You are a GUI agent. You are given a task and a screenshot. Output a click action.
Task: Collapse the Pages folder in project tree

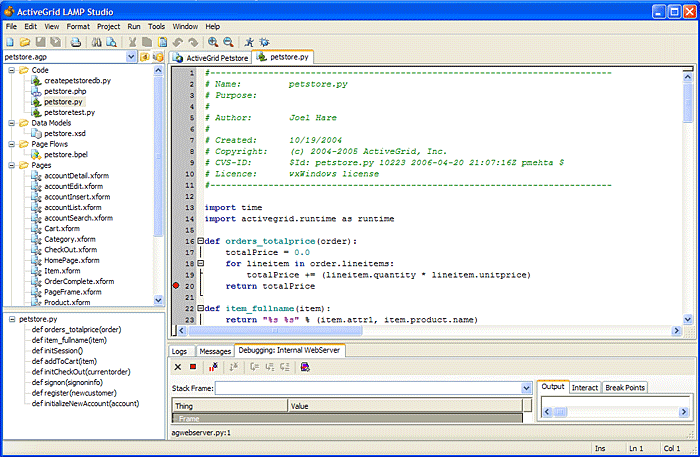pos(11,165)
